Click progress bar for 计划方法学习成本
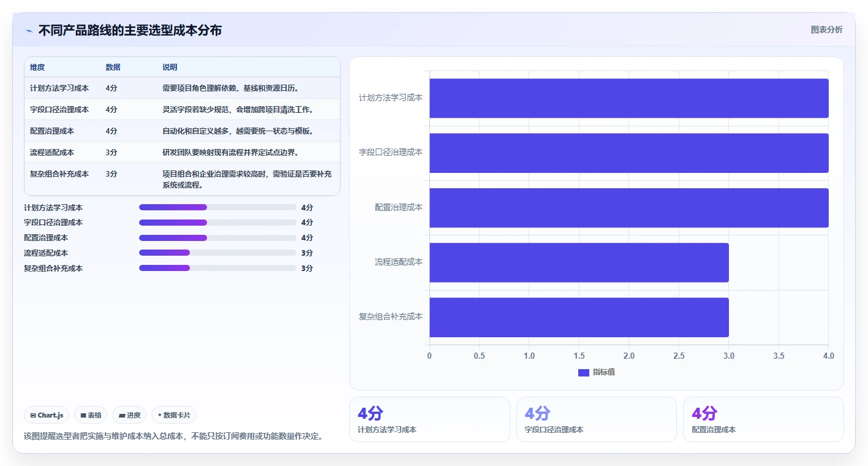Screen dimensions: 868x466 (217, 207)
